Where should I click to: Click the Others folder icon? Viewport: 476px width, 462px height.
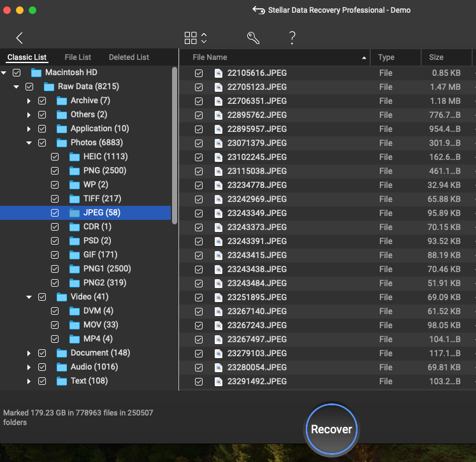pos(62,115)
